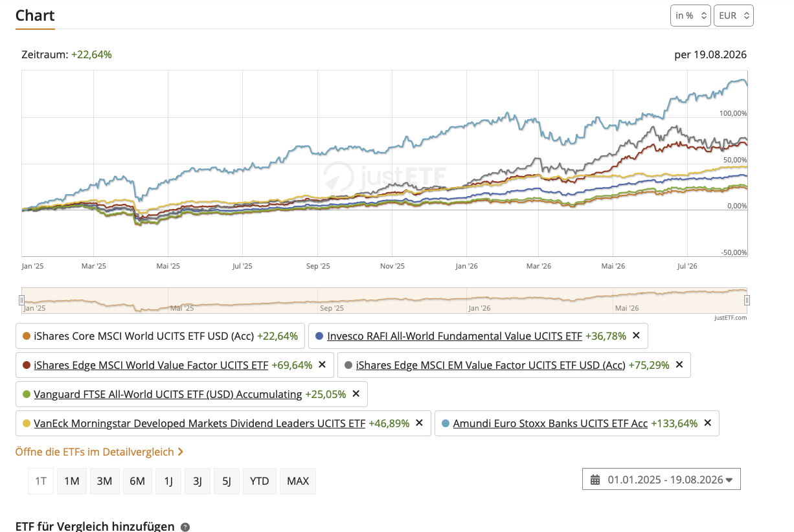
Task: Open the 'Öffne die ETFs im Detailvergleich' link
Action: pyautogui.click(x=99, y=452)
